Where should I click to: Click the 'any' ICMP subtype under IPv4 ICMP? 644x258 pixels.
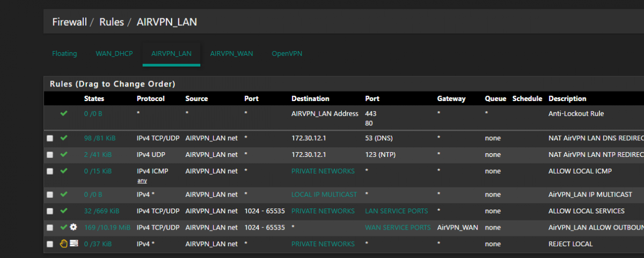pos(142,181)
